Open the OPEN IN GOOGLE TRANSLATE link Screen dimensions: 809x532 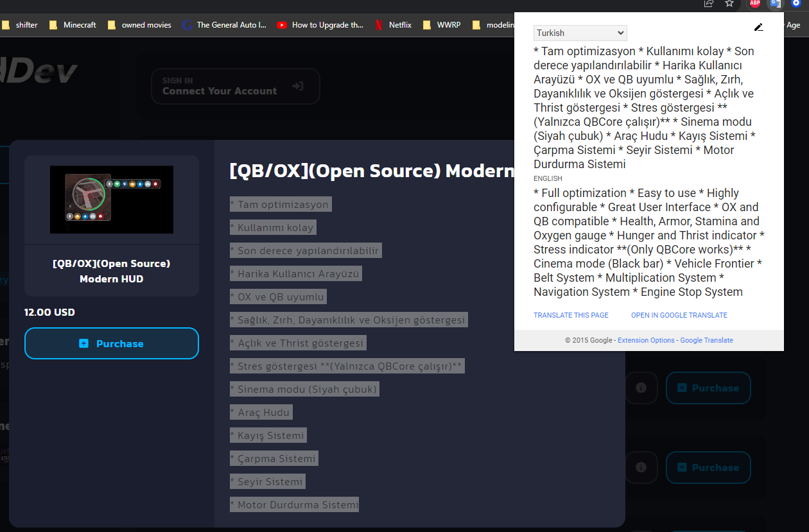tap(679, 315)
